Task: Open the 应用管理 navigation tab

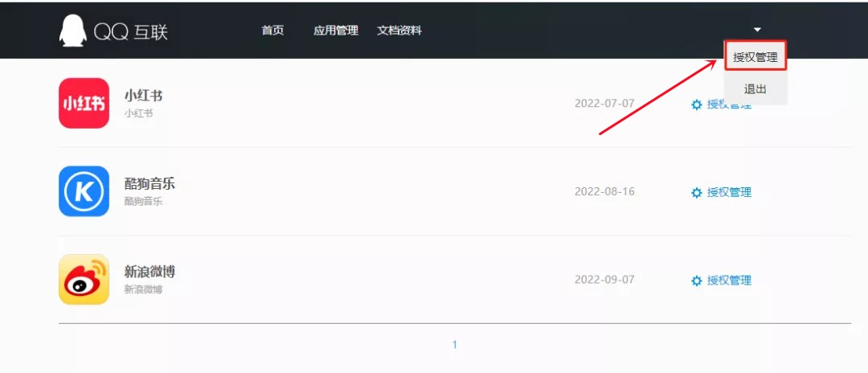Action: click(335, 31)
